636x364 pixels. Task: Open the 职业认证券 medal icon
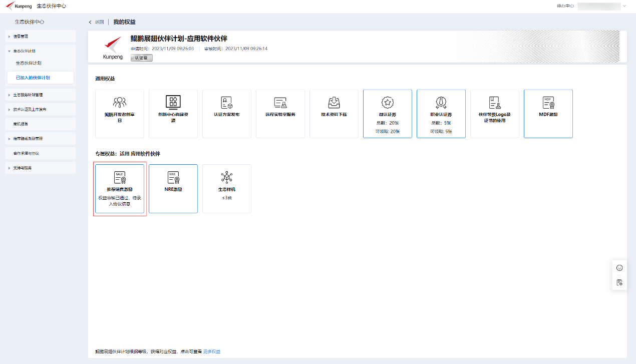pyautogui.click(x=441, y=102)
